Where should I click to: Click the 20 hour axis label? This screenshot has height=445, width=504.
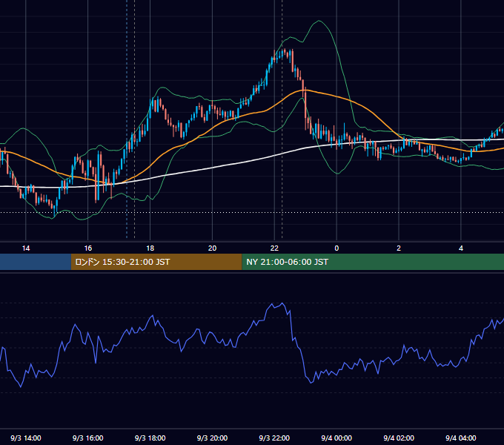pos(212,248)
